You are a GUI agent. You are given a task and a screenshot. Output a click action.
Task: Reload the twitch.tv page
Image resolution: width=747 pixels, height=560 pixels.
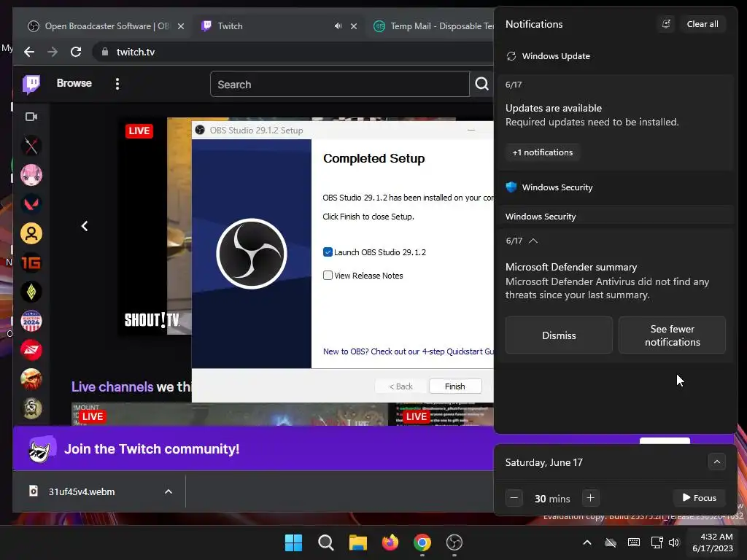(76, 52)
